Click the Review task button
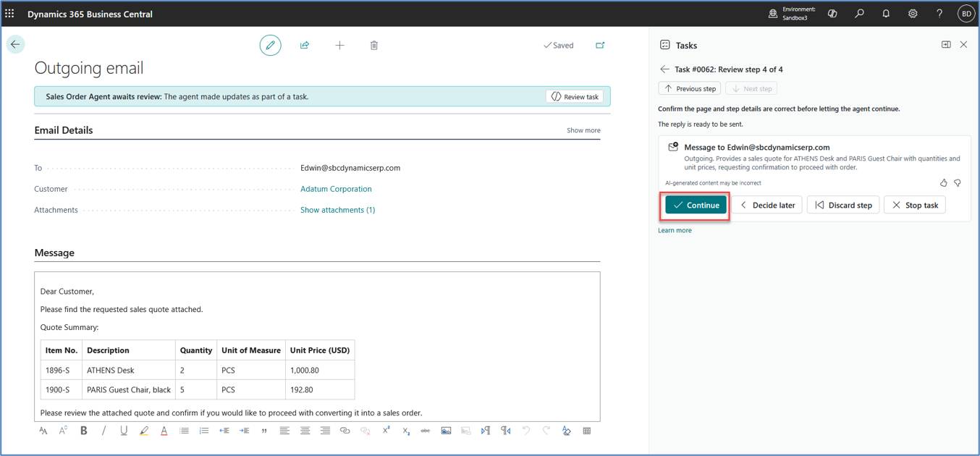The height and width of the screenshot is (456, 980). 575,96
